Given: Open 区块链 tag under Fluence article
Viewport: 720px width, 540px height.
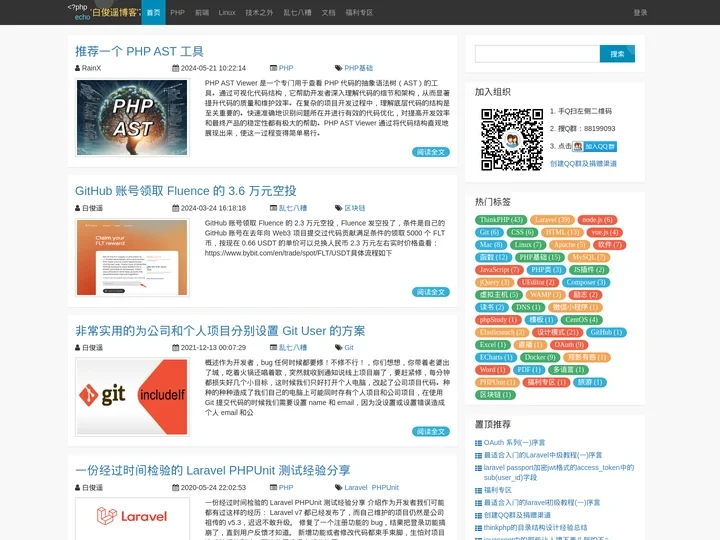Looking at the screenshot, I should coord(355,208).
